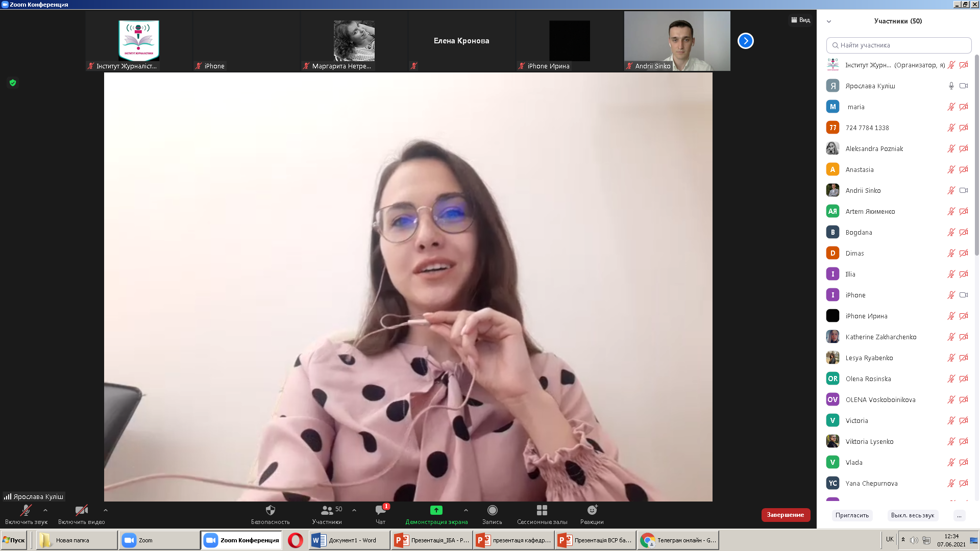Screen dimensions: 980x551
Task: Start recording with the Запись icon
Action: pos(492,510)
